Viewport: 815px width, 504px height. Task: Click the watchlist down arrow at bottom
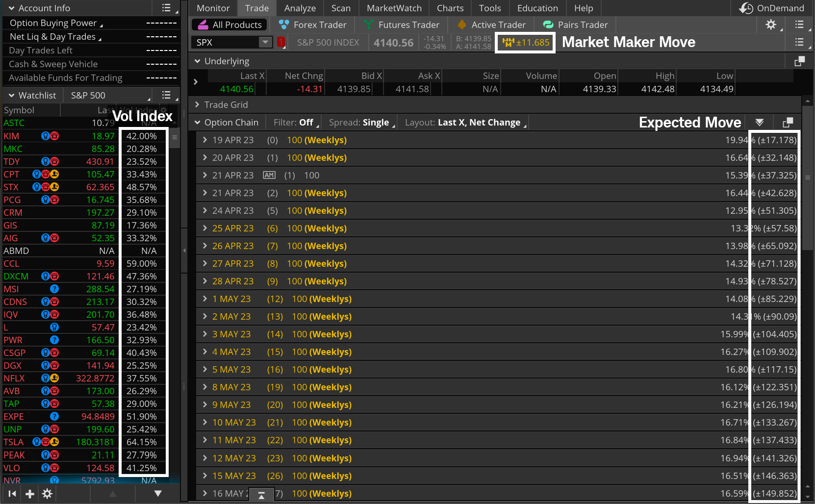tap(158, 494)
